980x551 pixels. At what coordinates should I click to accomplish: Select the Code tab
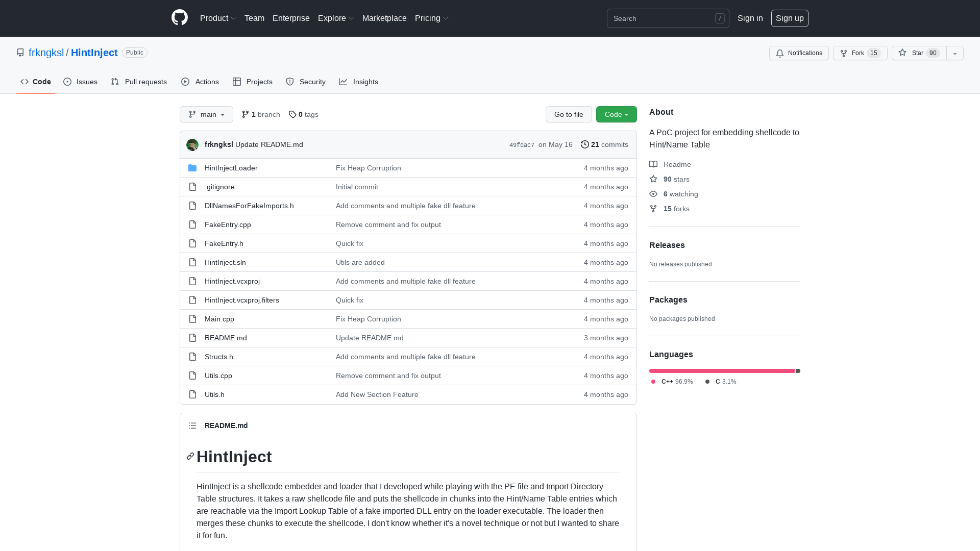click(x=36, y=82)
